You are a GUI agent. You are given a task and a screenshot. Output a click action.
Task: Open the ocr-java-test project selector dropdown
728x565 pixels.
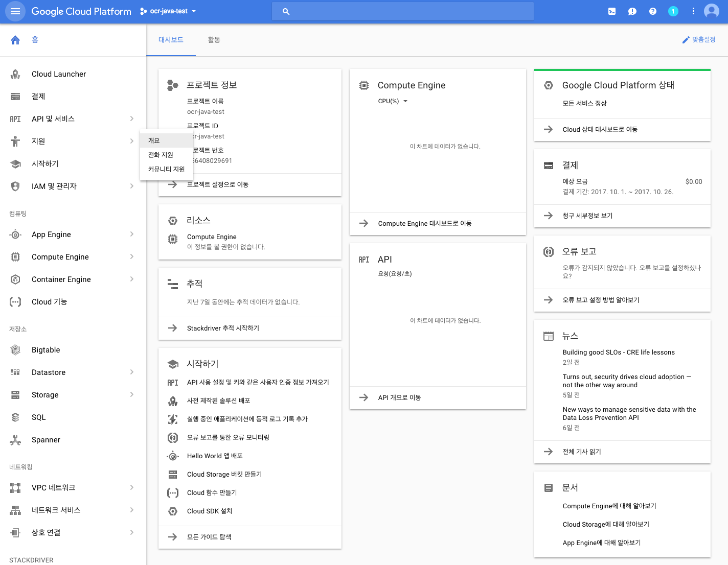[x=168, y=11]
